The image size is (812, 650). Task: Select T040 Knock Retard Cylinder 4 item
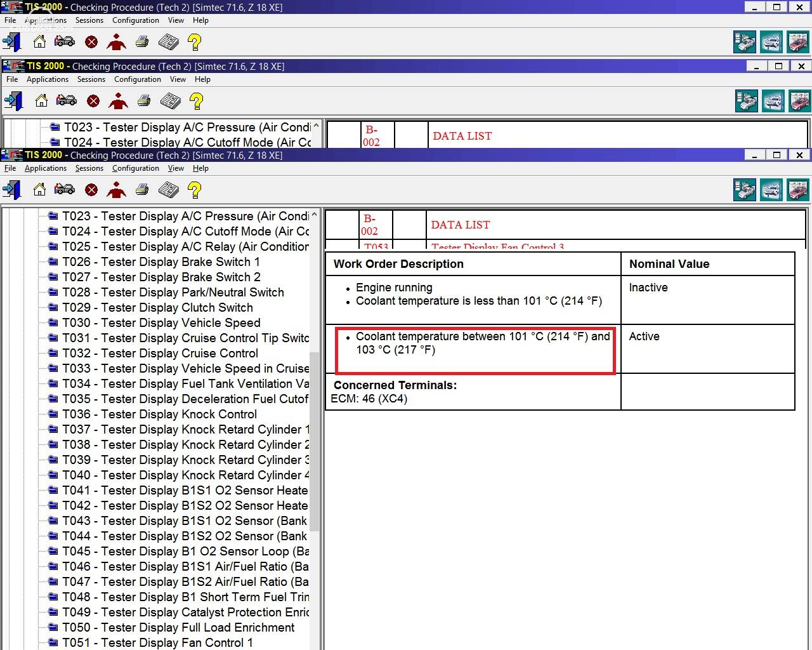[x=186, y=475]
